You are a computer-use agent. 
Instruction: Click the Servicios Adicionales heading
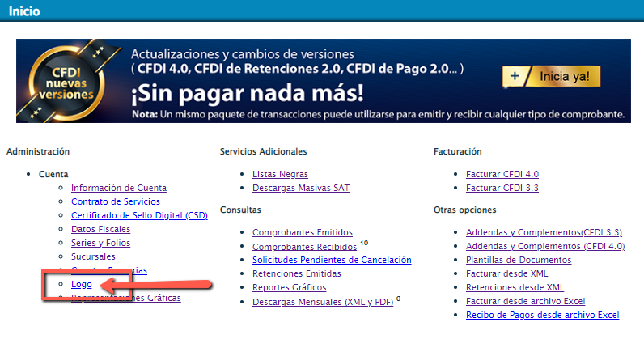263,151
